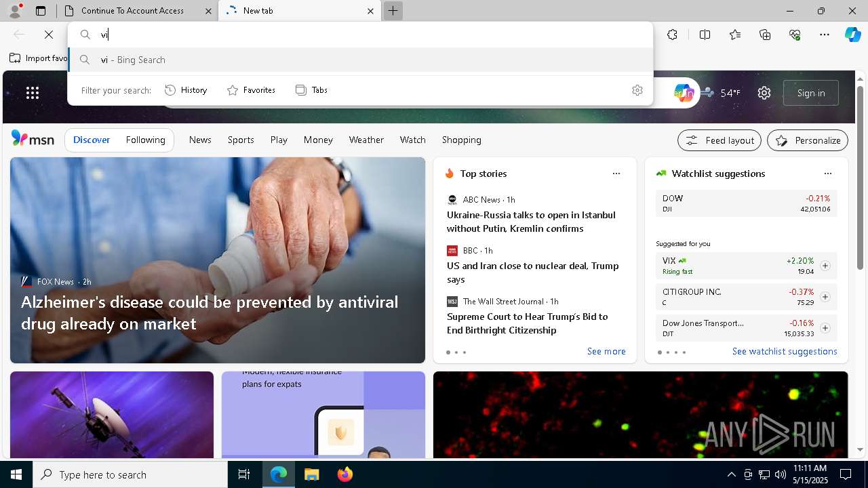The width and height of the screenshot is (868, 488).
Task: Open the clock showing 11:11 AM
Action: point(810,474)
